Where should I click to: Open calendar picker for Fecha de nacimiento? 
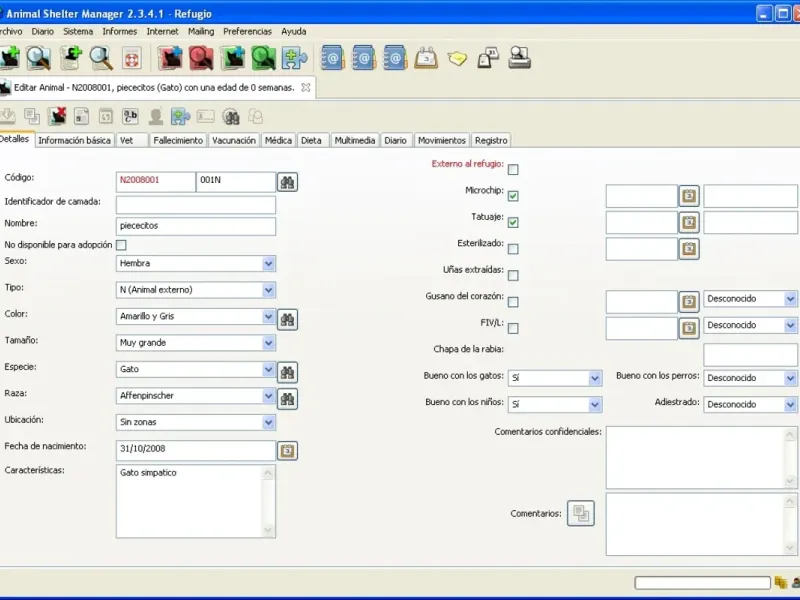pyautogui.click(x=287, y=451)
